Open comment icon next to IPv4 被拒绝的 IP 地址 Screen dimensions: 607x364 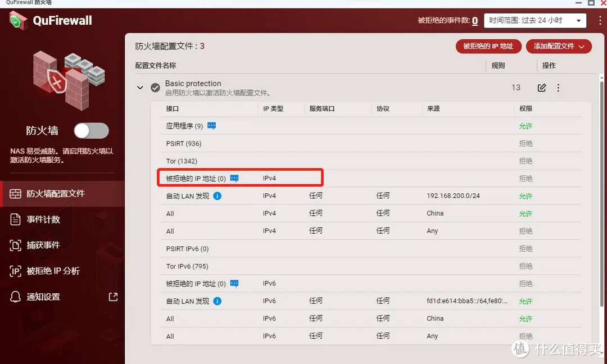pyautogui.click(x=234, y=178)
